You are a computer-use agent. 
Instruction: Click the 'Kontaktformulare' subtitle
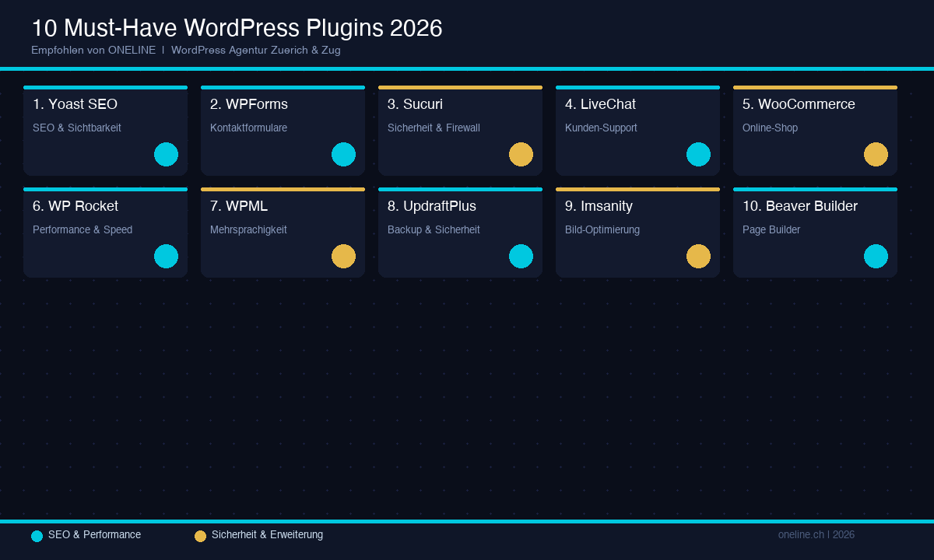coord(248,128)
